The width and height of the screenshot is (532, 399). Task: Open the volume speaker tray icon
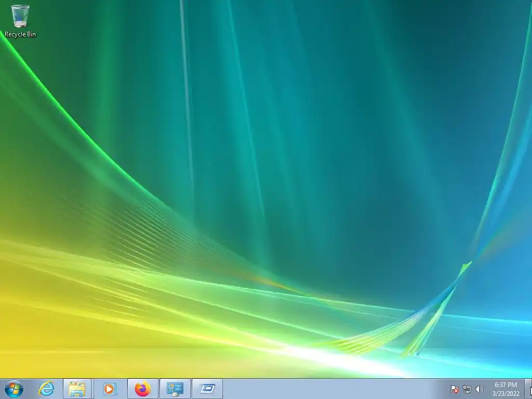tap(480, 389)
